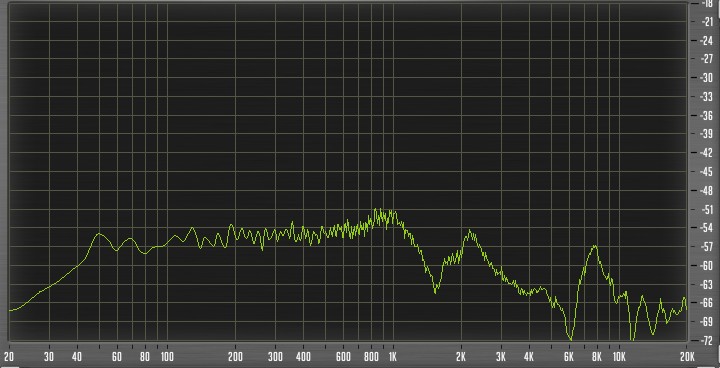The width and height of the screenshot is (720, 368).
Task: Click the 20K frequency axis label
Action: point(687,357)
